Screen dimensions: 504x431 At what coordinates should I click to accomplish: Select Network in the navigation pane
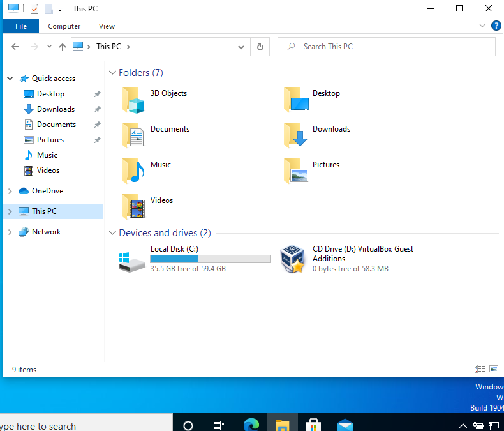(46, 232)
